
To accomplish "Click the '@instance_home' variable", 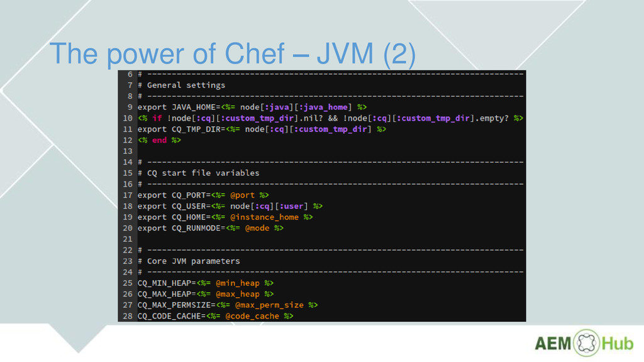I will point(265,217).
